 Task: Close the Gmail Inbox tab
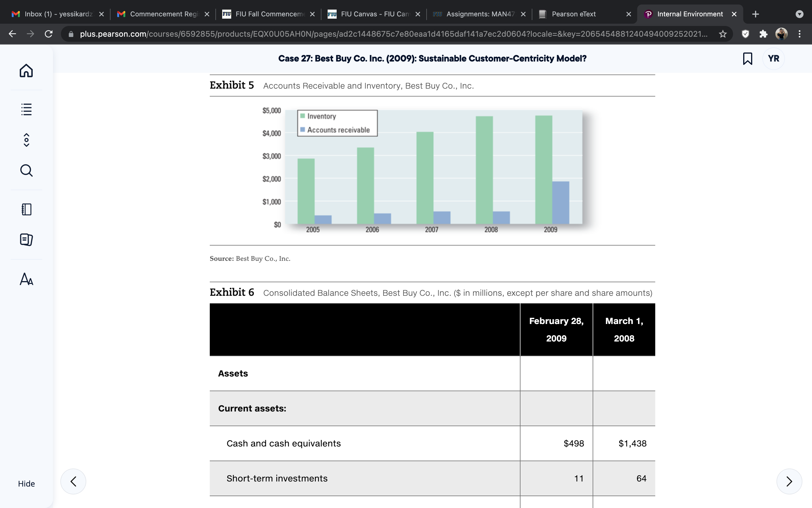102,14
